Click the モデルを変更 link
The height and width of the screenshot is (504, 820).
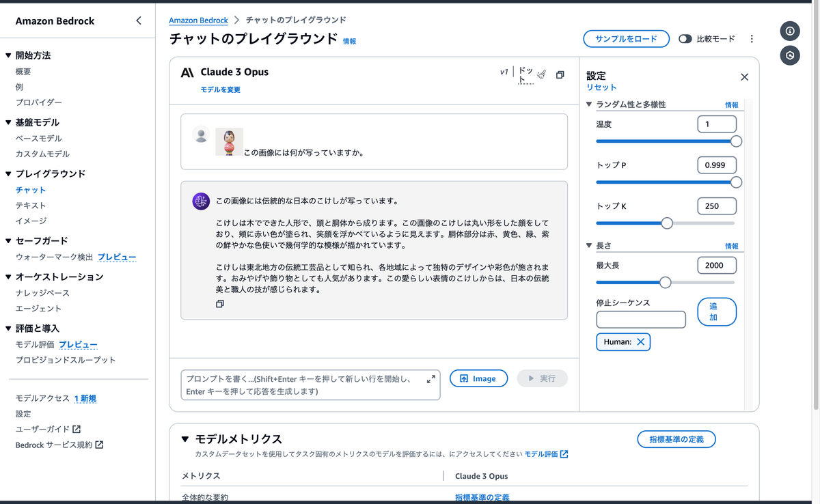click(x=220, y=89)
